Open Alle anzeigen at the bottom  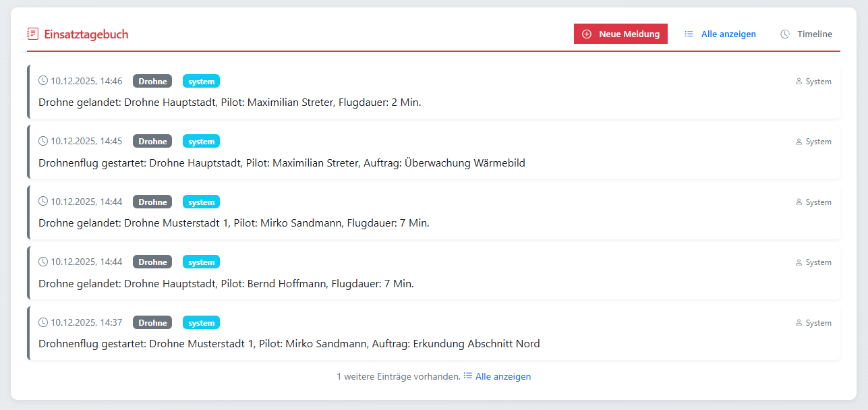502,376
